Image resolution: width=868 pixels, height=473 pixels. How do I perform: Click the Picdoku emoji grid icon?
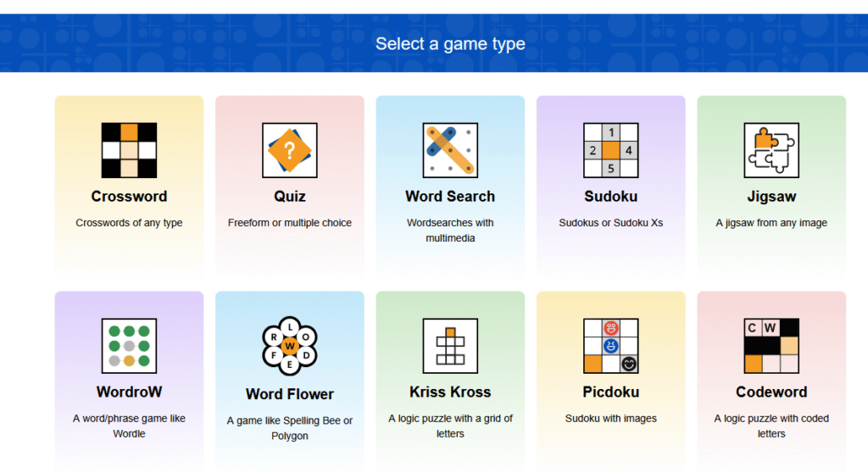pos(610,346)
